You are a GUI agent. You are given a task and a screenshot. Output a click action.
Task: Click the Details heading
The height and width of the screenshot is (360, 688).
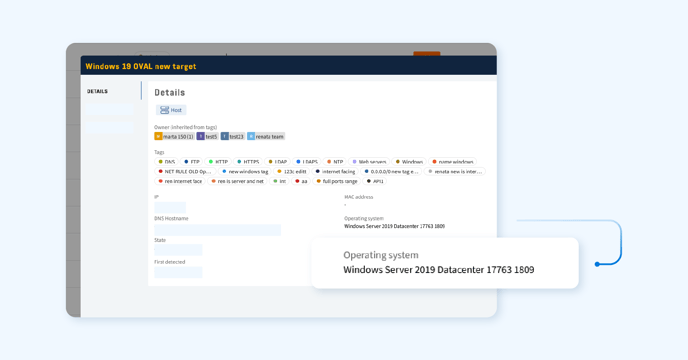click(169, 93)
